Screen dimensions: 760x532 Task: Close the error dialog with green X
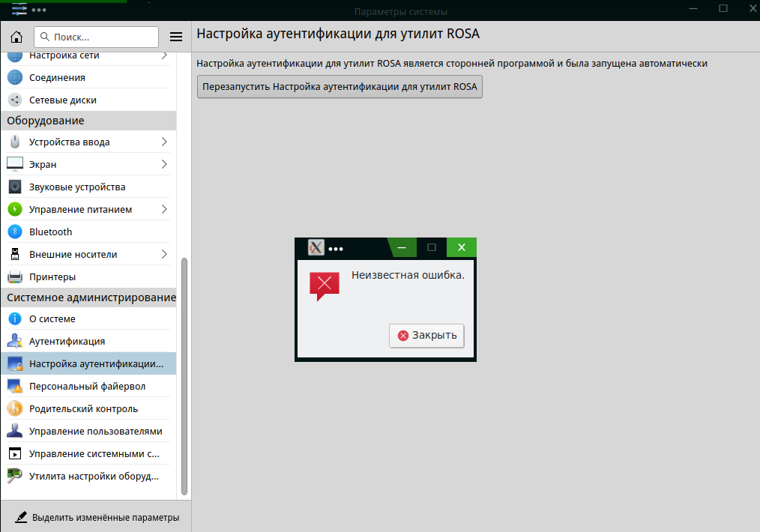pyautogui.click(x=462, y=247)
